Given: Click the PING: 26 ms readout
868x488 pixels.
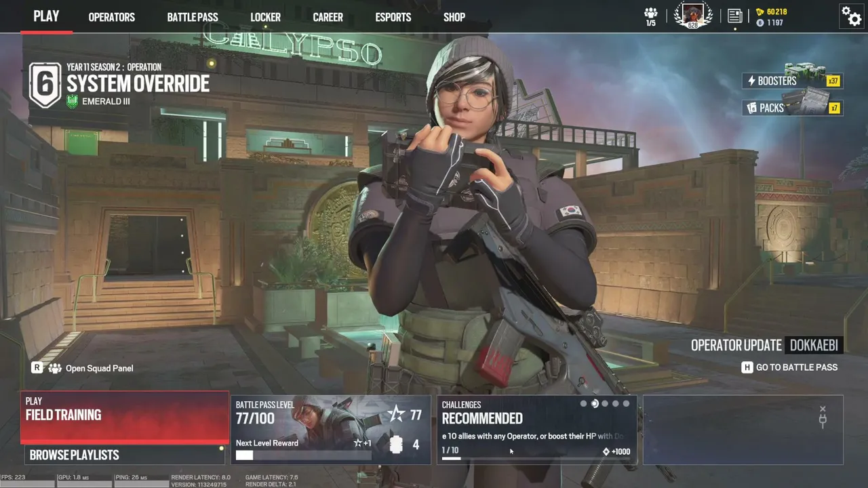Looking at the screenshot, I should (132, 477).
